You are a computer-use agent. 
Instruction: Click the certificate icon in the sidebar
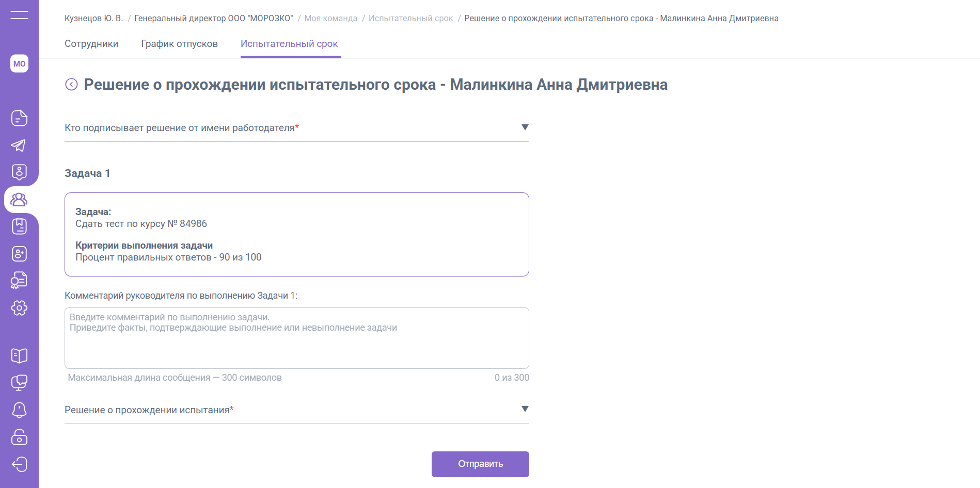(19, 281)
